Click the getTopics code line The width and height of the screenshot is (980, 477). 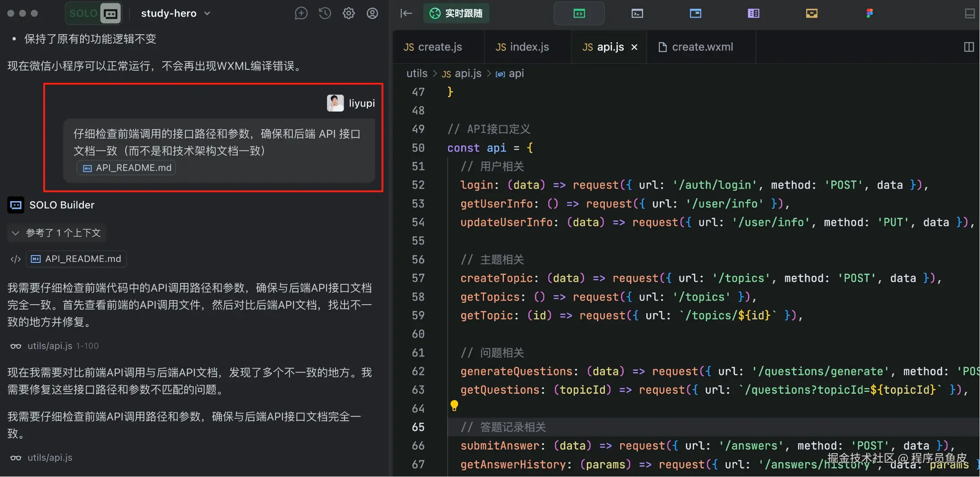pyautogui.click(x=608, y=297)
